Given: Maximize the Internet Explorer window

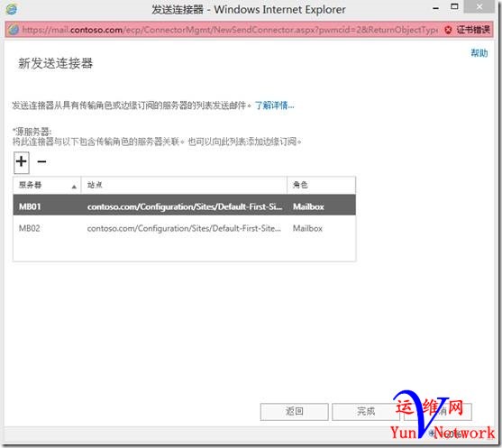Looking at the screenshot, I should pos(454,6).
